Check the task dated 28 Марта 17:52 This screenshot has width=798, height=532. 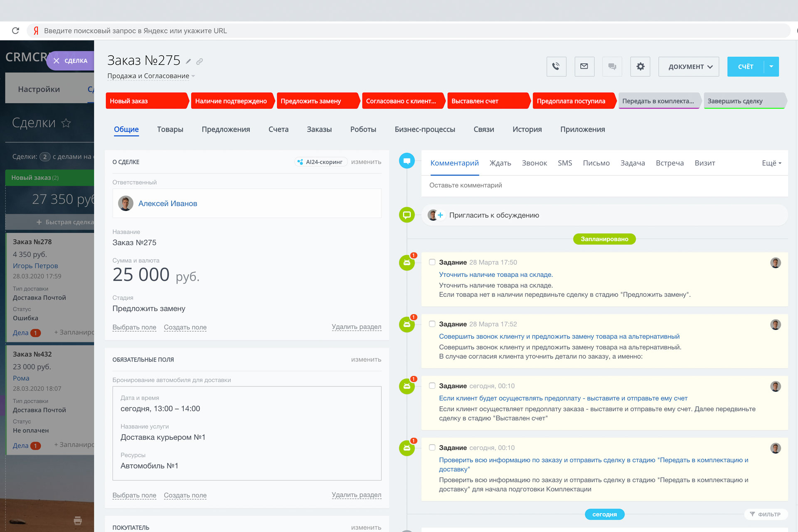coord(432,324)
